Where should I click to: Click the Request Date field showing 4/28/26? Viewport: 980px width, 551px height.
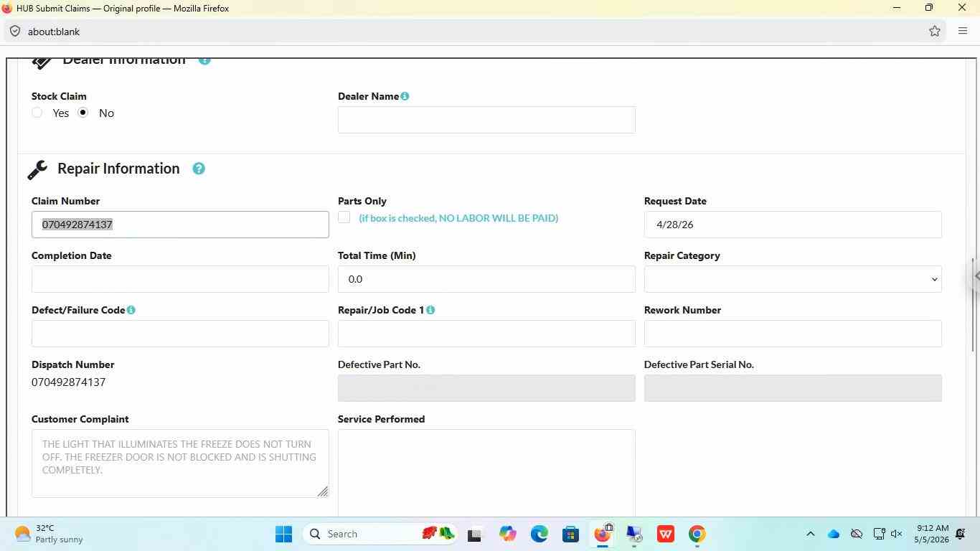[x=793, y=225]
